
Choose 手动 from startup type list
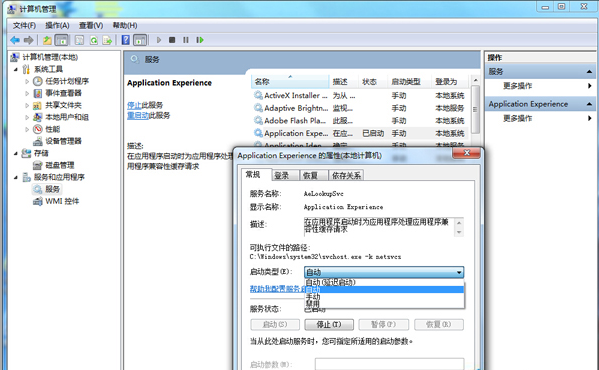click(x=384, y=297)
